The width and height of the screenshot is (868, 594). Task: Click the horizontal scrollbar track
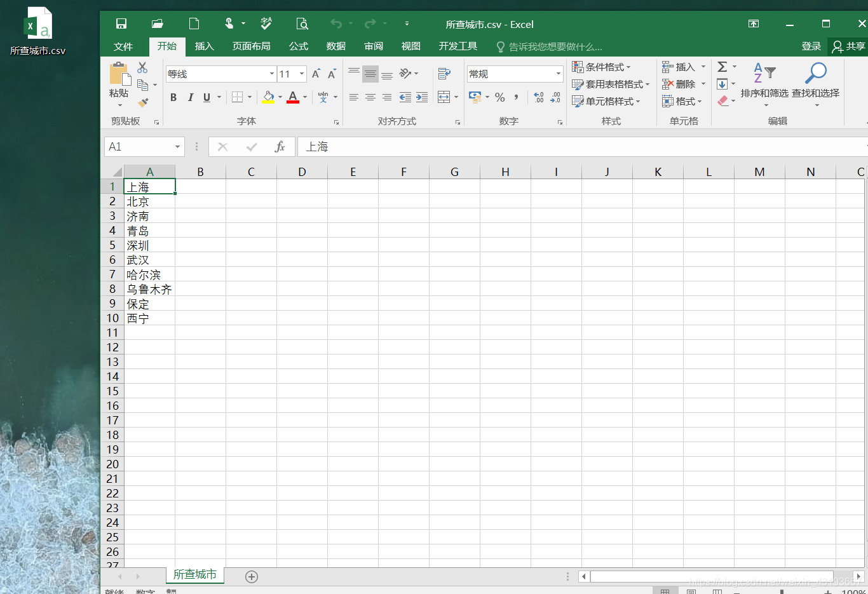pos(712,577)
